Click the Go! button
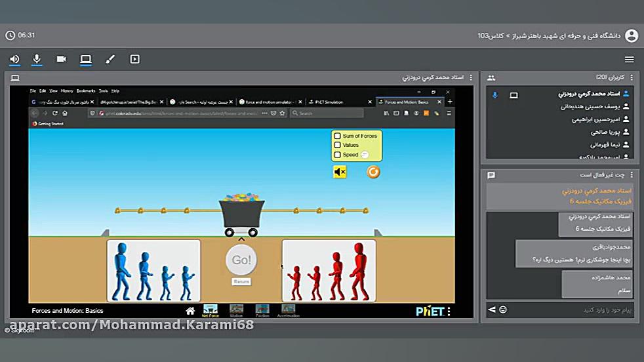The width and height of the screenshot is (644, 362). pos(241,260)
